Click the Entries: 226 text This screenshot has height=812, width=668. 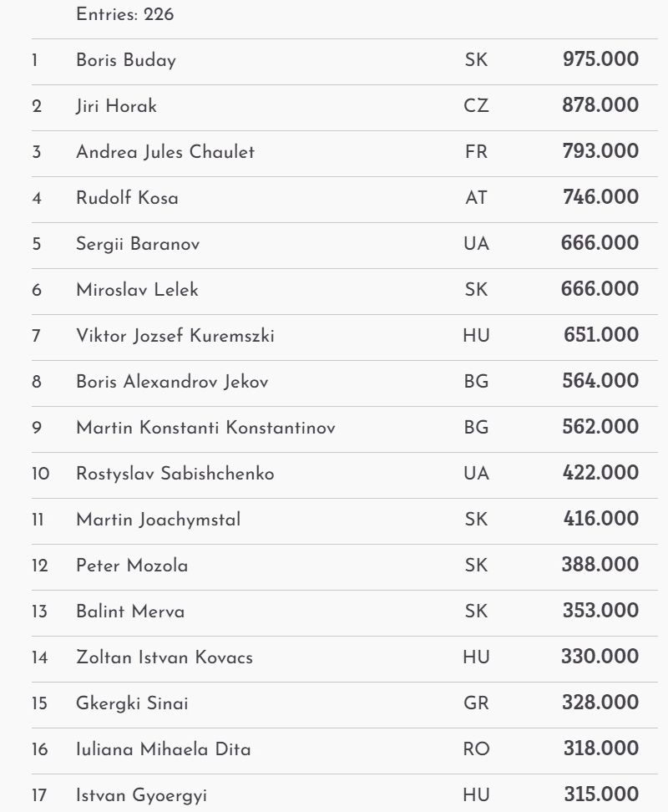(125, 14)
